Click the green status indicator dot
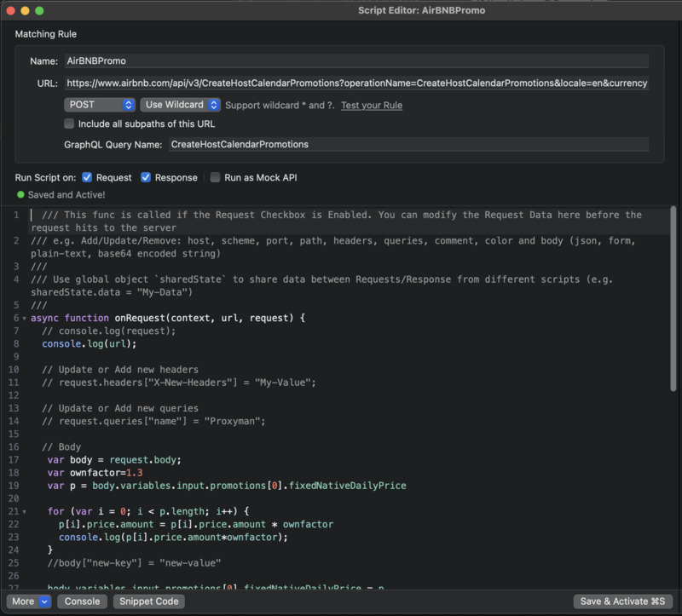Screen dimensions: 682x616 [x=21, y=195]
